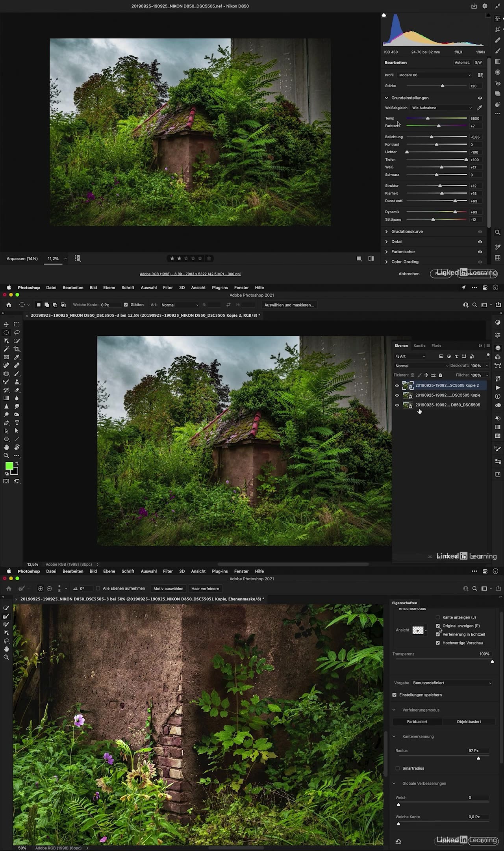The image size is (504, 851).
Task: Select the Gradient tool in the toolbar
Action: [6, 398]
